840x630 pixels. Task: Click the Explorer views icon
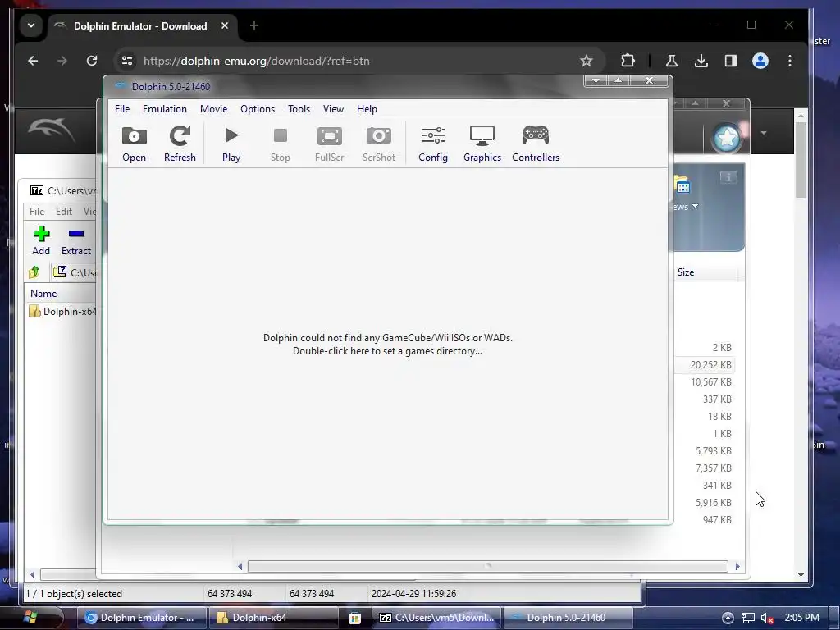pyautogui.click(x=682, y=185)
